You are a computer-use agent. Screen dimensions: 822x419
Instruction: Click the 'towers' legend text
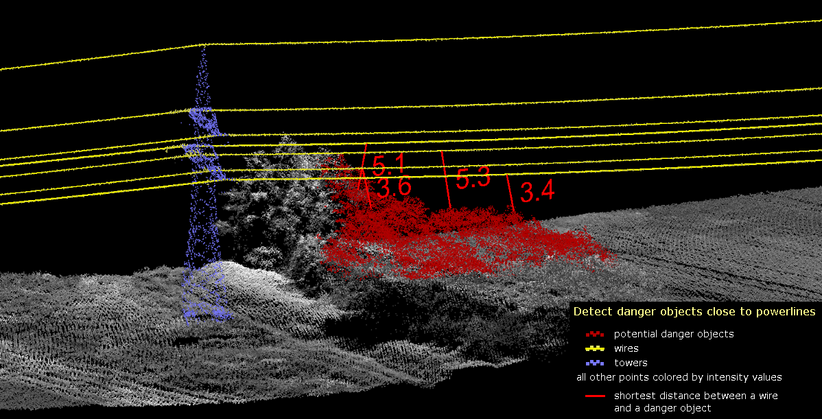pos(630,363)
